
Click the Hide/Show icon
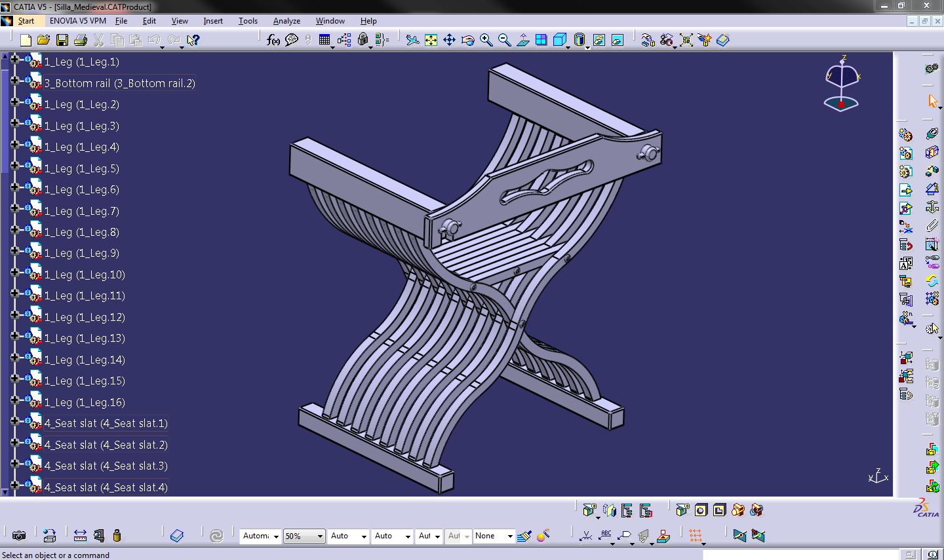pyautogui.click(x=599, y=41)
